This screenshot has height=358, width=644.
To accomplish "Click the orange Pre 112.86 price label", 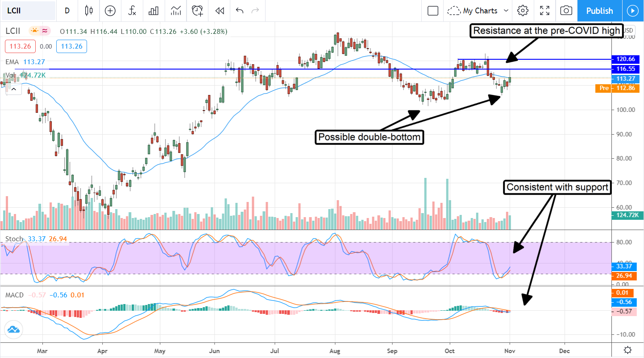I will click(x=617, y=88).
